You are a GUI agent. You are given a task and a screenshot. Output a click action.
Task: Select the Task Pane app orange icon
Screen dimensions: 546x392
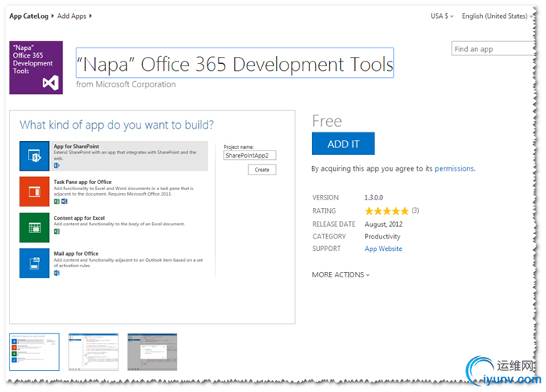pos(34,191)
